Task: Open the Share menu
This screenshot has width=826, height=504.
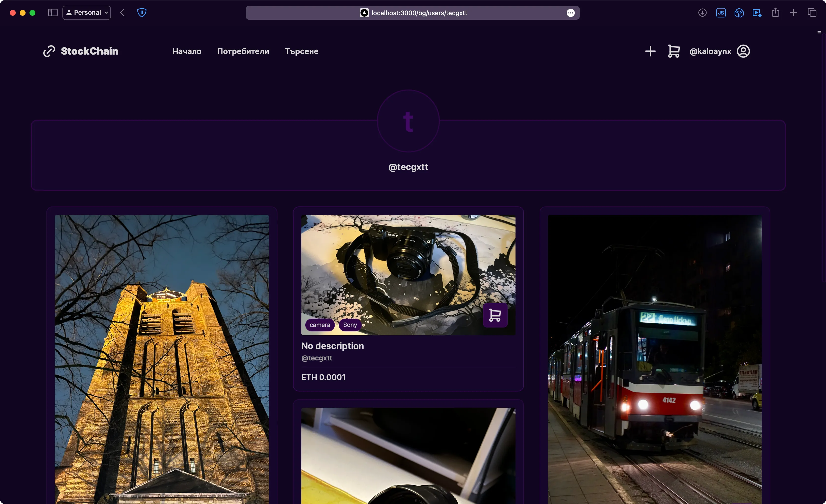Action: [775, 12]
